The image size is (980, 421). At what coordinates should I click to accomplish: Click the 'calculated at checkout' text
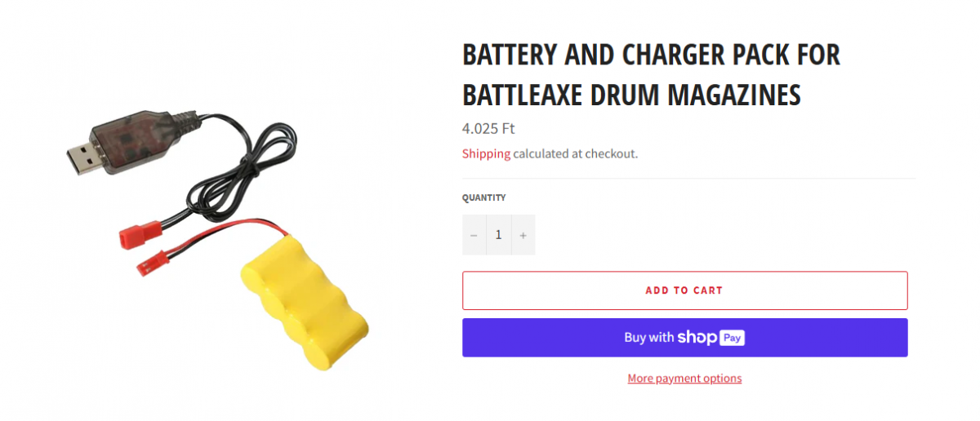[575, 153]
